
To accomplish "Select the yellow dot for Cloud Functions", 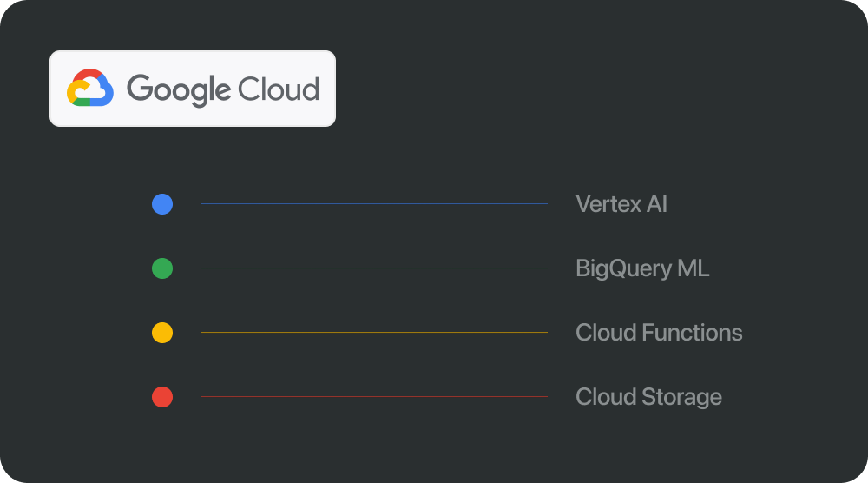I will [x=162, y=333].
